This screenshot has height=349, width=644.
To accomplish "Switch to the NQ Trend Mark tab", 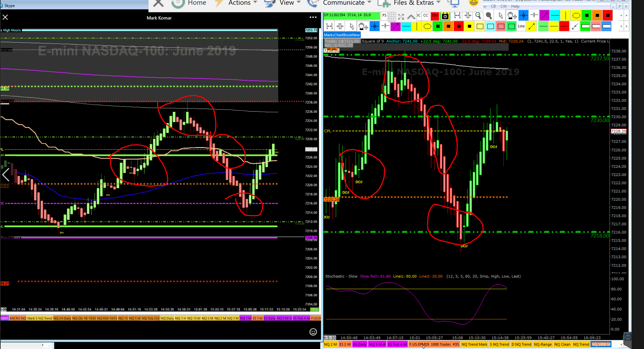I will tap(474, 344).
